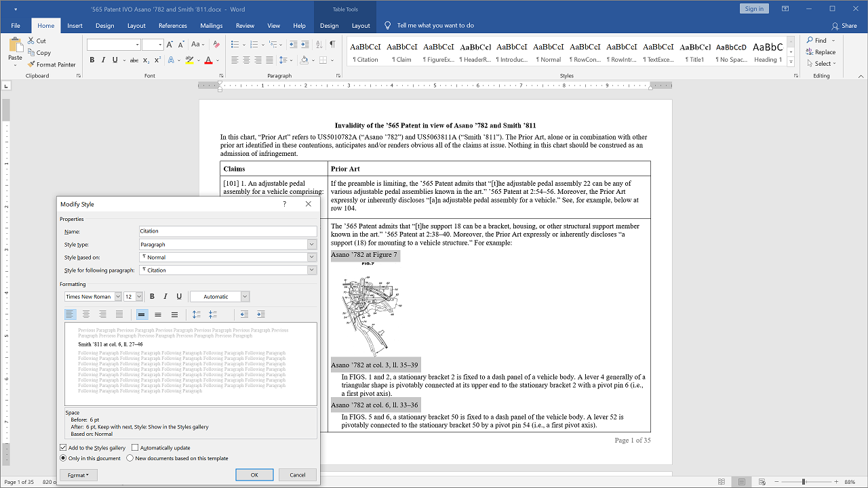The height and width of the screenshot is (488, 868).
Task: Apply subscript formatting
Action: pos(146,60)
